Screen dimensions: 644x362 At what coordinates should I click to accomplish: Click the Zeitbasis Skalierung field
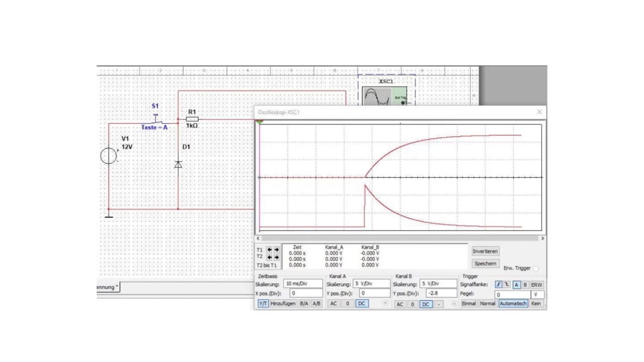pyautogui.click(x=303, y=284)
